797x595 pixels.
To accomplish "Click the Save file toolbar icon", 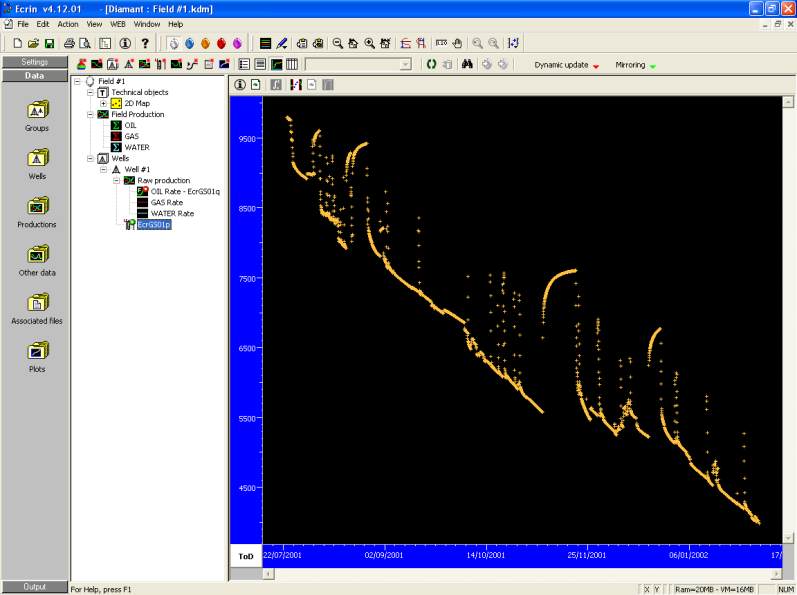I will click(49, 43).
